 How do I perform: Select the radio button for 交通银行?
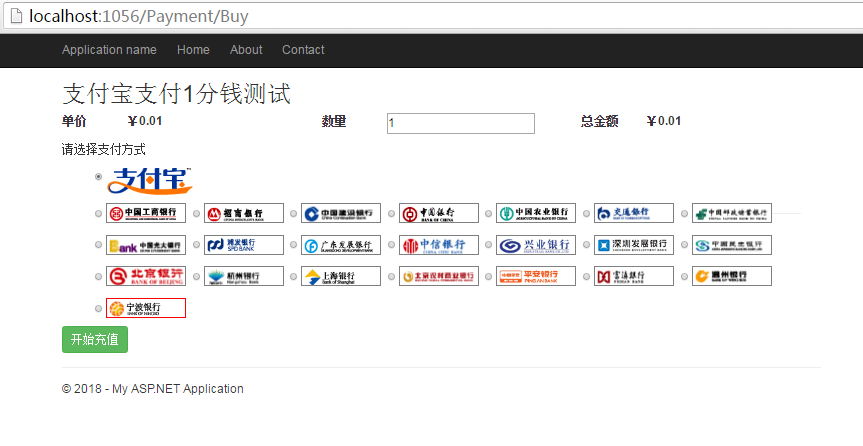586,214
